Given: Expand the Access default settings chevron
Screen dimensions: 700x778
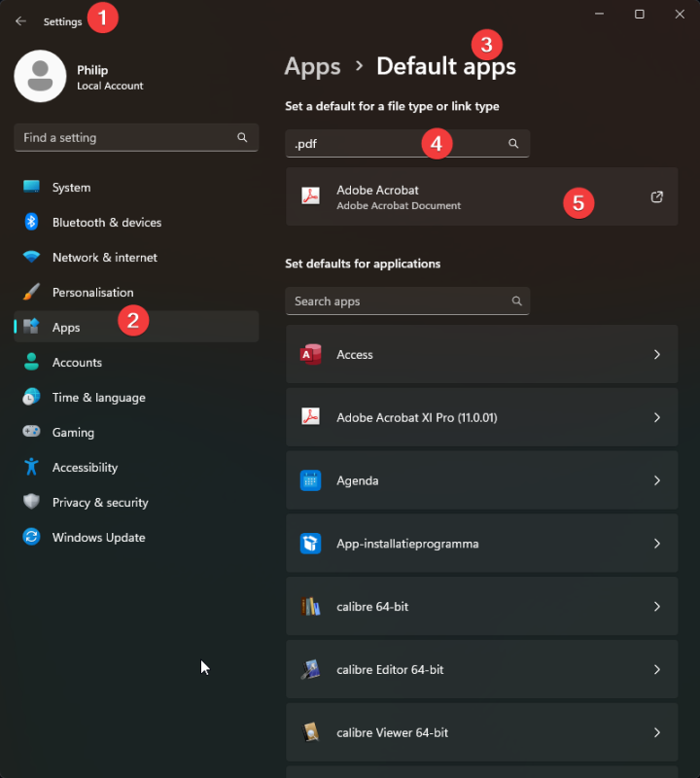Looking at the screenshot, I should pyautogui.click(x=657, y=355).
